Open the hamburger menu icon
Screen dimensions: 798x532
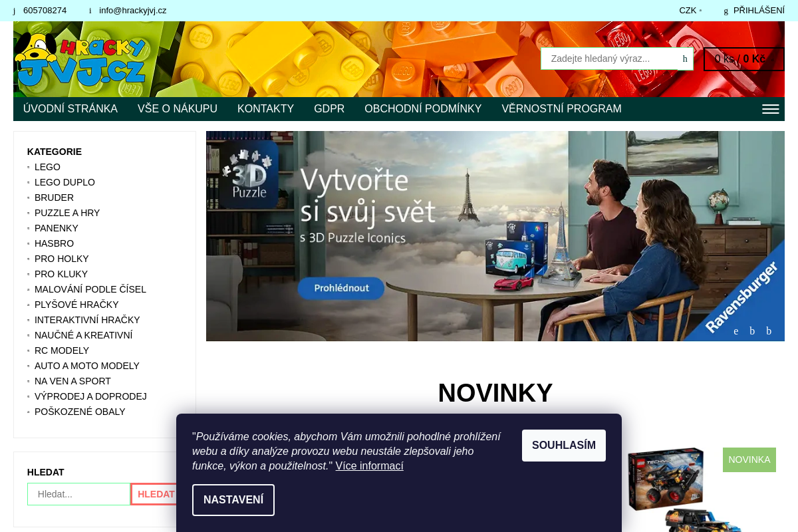point(770,109)
